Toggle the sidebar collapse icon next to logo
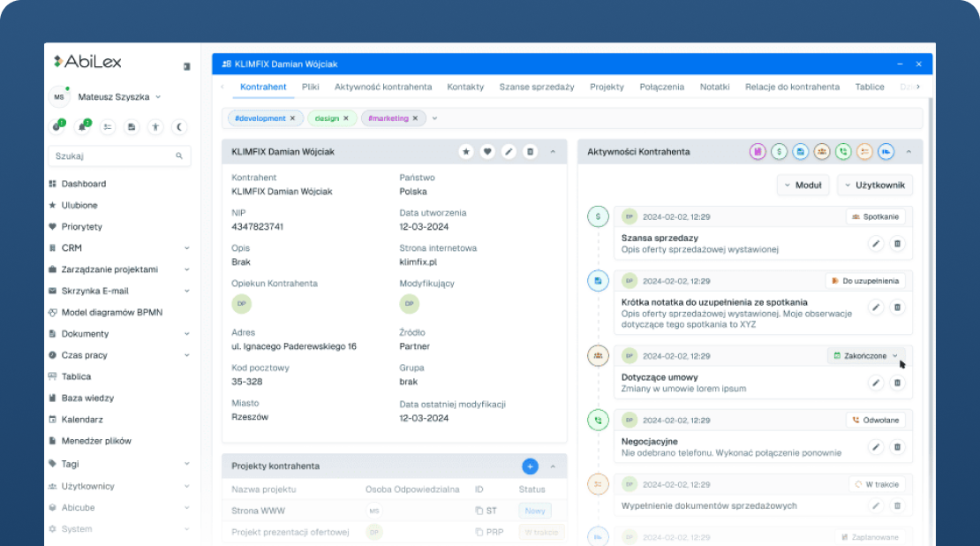The image size is (980, 546). (186, 66)
